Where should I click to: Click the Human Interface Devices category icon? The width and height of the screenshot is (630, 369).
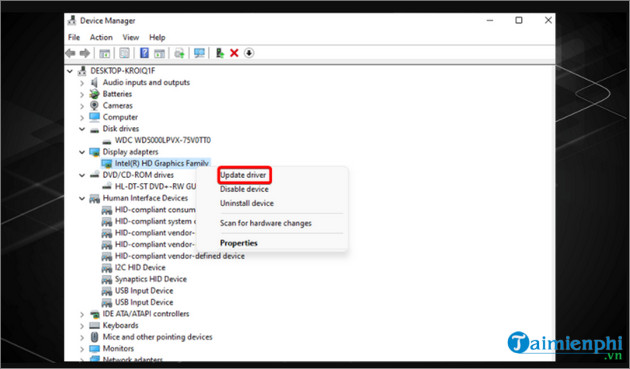(94, 198)
